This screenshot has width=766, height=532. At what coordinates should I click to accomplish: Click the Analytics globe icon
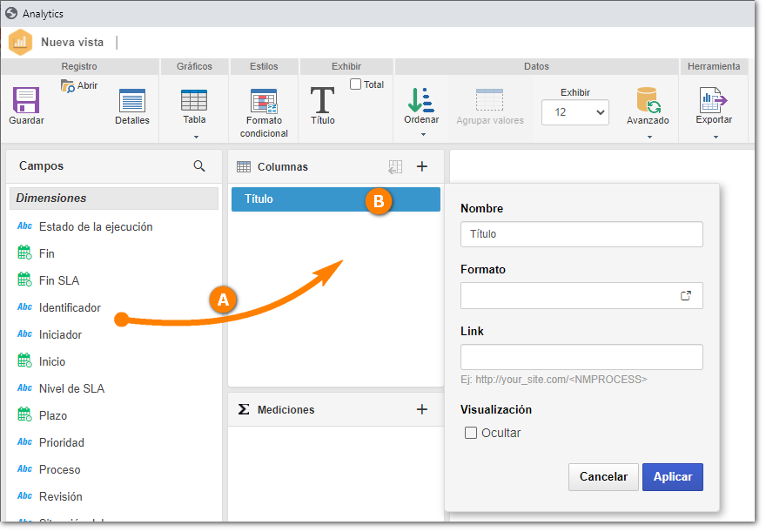[x=11, y=13]
